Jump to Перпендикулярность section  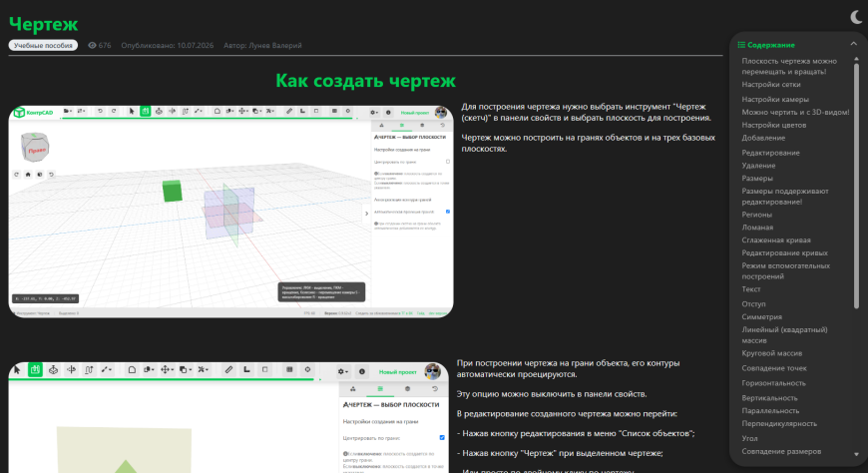pyautogui.click(x=779, y=423)
